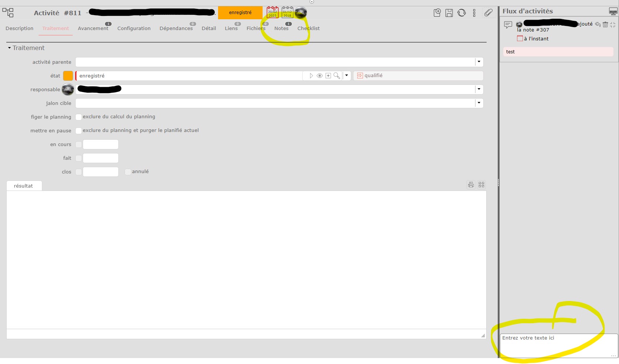Viewport: 619px width, 364px height.
Task: Show the Détail tab
Action: click(209, 29)
